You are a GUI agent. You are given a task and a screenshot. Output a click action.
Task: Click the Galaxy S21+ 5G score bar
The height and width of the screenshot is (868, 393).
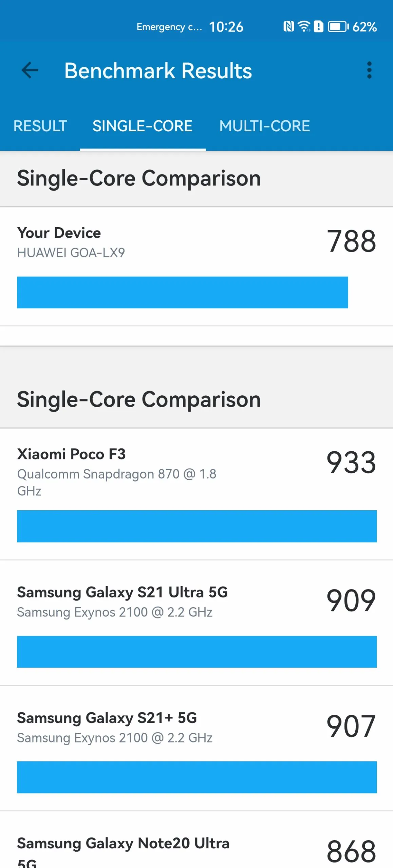point(197,777)
